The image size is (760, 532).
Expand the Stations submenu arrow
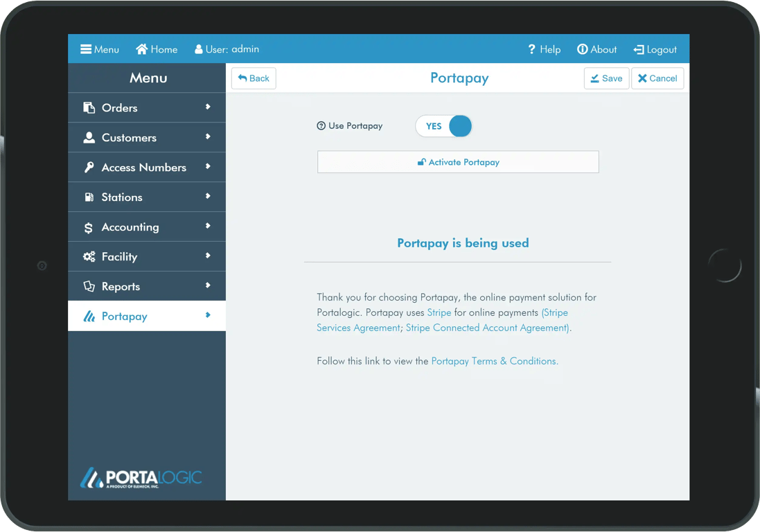208,196
